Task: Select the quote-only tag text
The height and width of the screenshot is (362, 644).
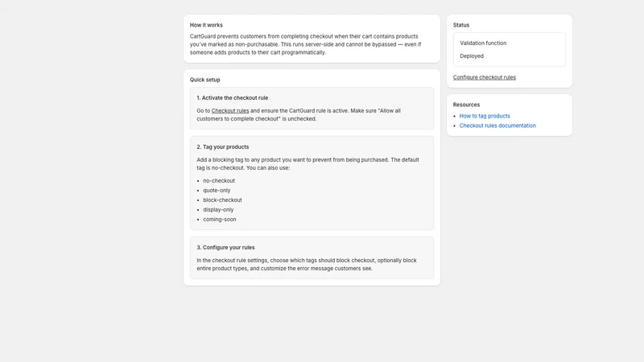Action: click(217, 191)
